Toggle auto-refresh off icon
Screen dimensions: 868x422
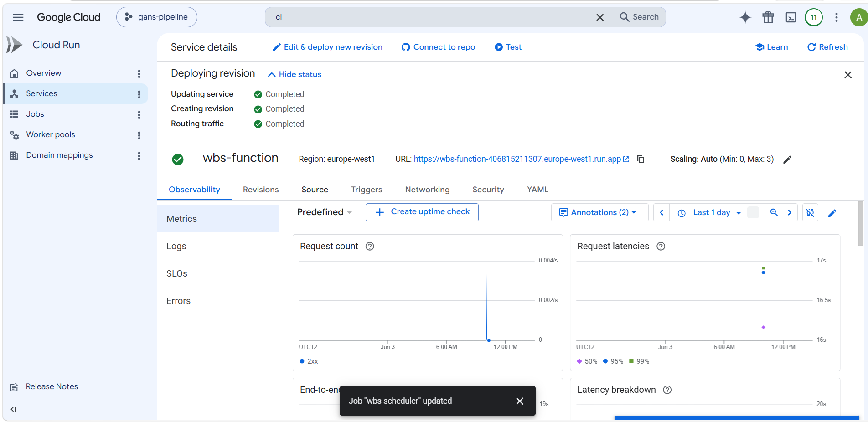point(810,212)
